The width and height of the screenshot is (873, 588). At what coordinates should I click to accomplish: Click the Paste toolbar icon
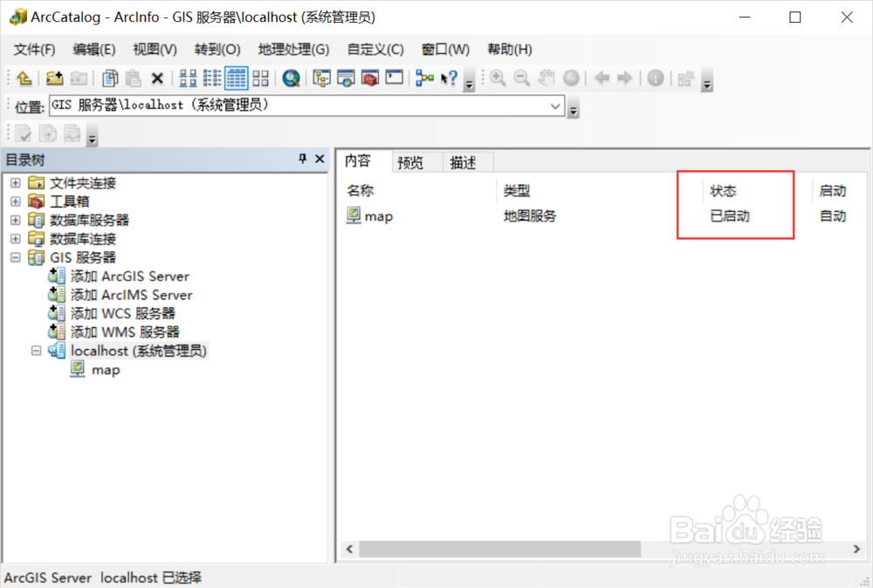[133, 79]
